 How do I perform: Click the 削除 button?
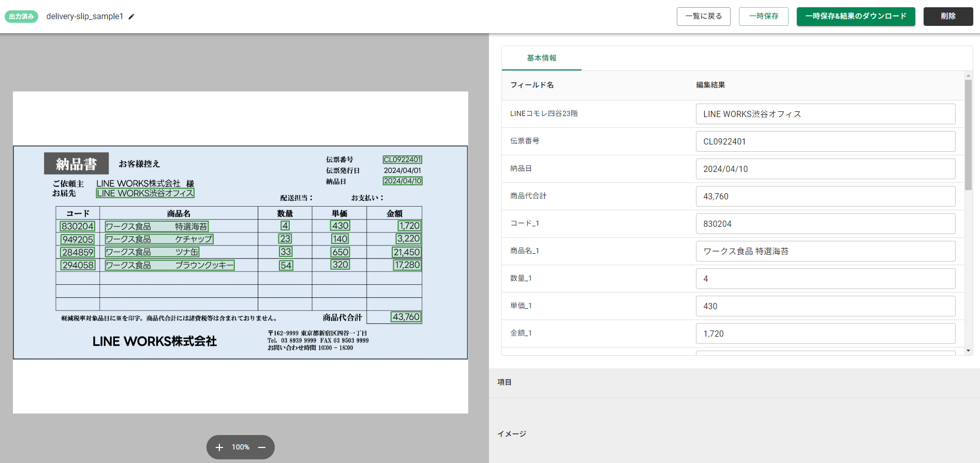click(x=948, y=17)
